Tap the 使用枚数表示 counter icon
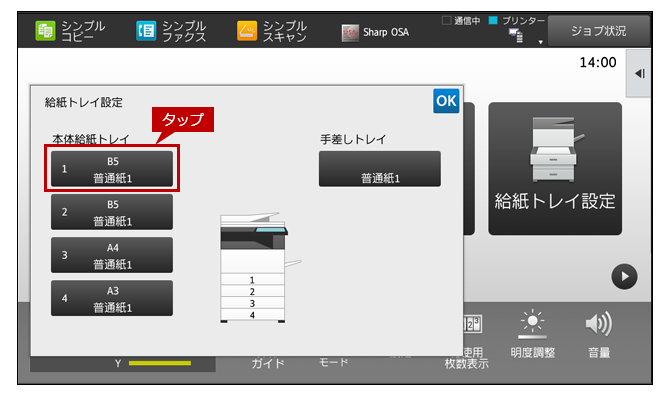This screenshot has height=396, width=670. click(473, 324)
